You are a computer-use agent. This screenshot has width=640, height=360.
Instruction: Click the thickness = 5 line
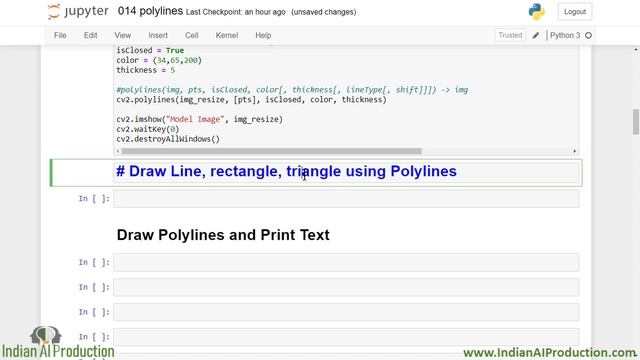point(146,70)
